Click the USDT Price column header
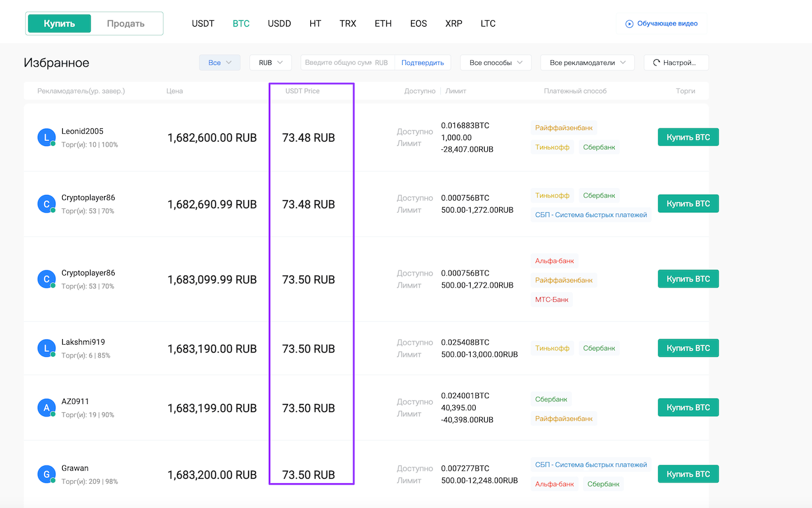The image size is (812, 508). click(x=303, y=91)
